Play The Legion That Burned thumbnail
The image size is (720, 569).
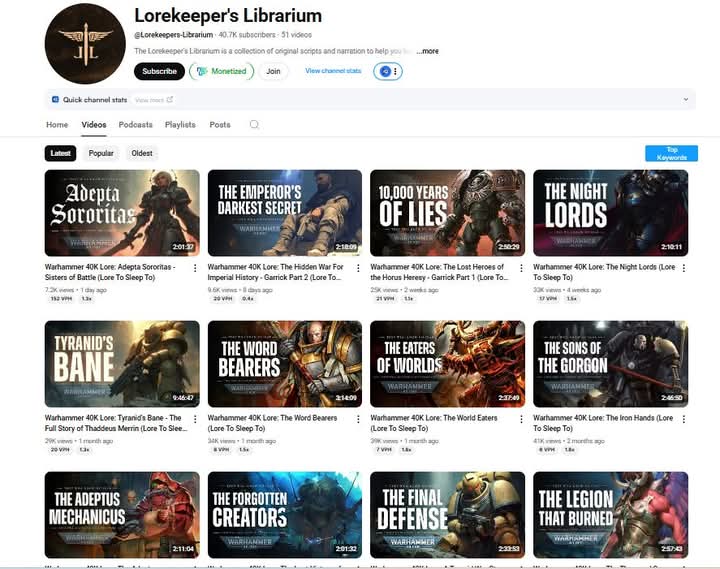[x=611, y=515]
